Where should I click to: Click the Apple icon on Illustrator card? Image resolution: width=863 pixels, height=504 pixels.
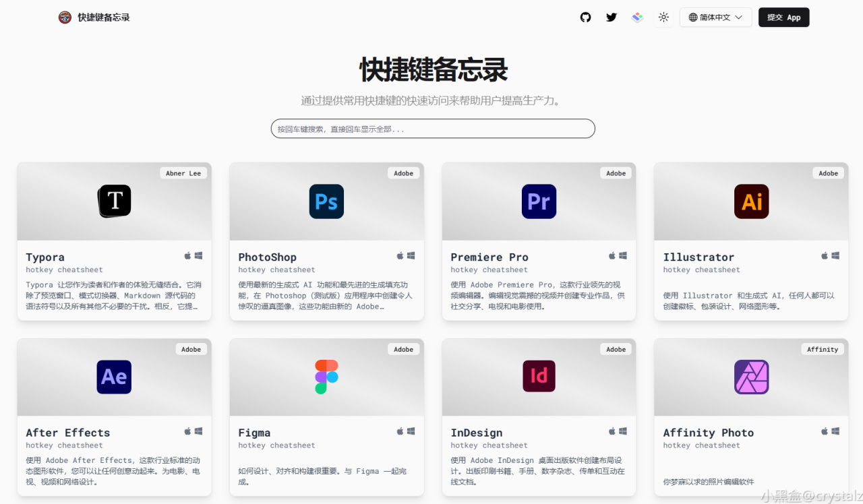point(825,256)
